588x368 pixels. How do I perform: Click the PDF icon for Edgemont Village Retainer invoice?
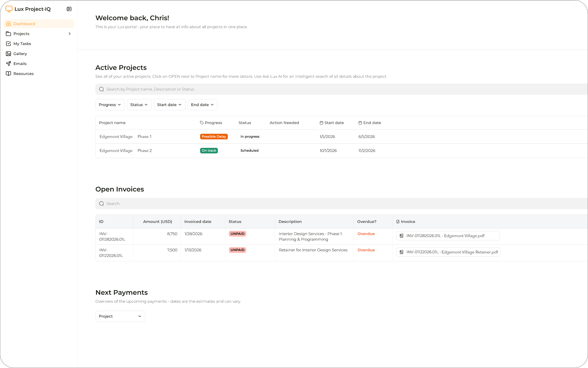(x=401, y=252)
